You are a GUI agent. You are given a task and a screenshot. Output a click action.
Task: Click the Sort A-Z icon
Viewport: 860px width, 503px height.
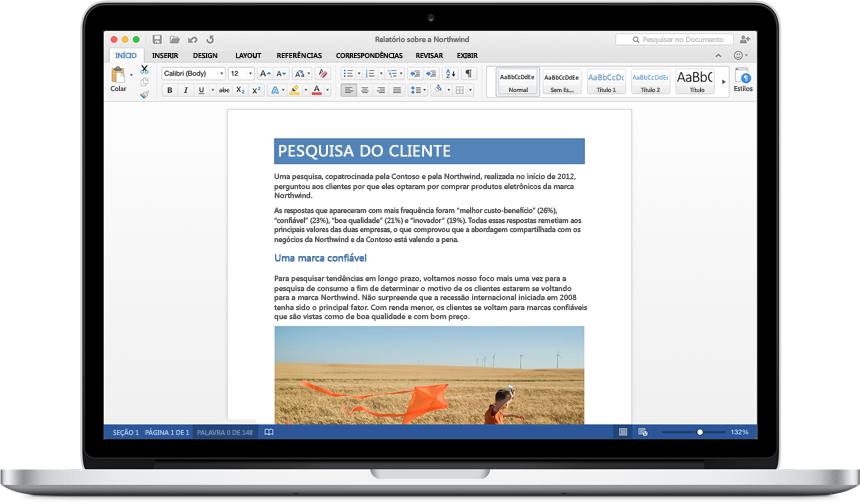point(450,73)
